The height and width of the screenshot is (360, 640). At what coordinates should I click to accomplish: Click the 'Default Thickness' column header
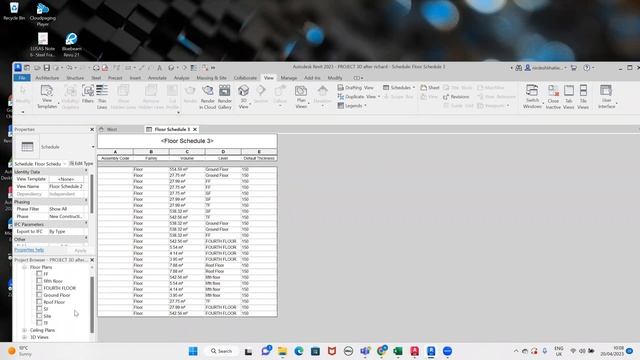coord(259,158)
